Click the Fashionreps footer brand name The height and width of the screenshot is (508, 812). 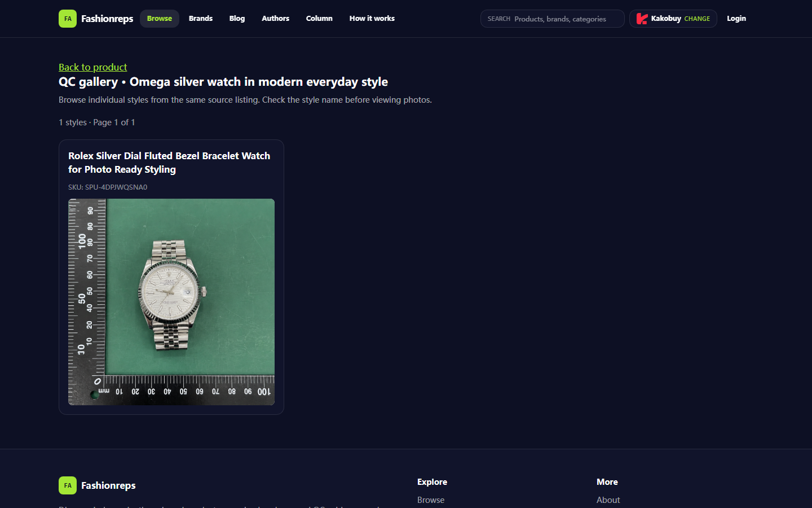108,485
